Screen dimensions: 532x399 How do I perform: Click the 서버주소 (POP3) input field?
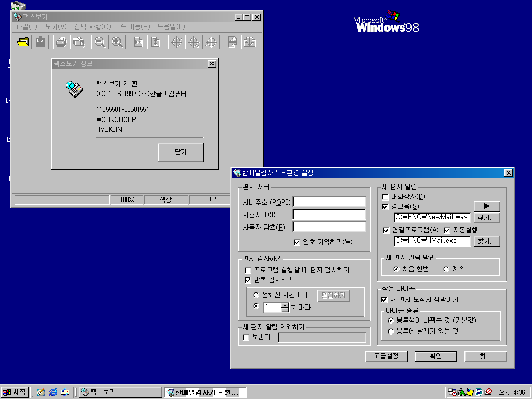pos(329,202)
